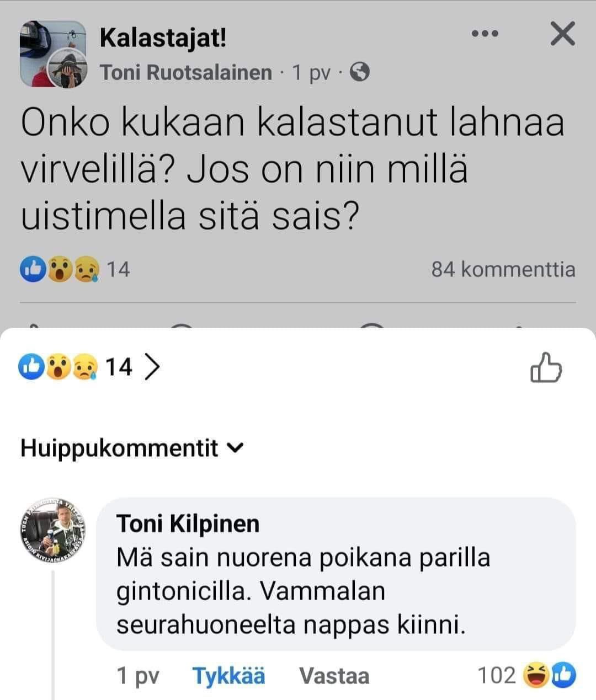The width and height of the screenshot is (596, 700).
Task: Open Toni Ruotsalainen's profile name
Action: pos(186,72)
